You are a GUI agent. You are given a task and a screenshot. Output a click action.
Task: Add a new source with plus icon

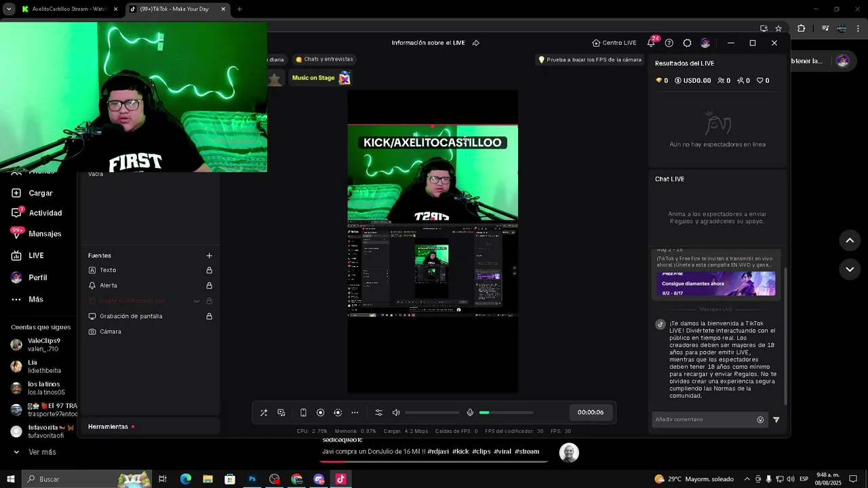pyautogui.click(x=209, y=256)
